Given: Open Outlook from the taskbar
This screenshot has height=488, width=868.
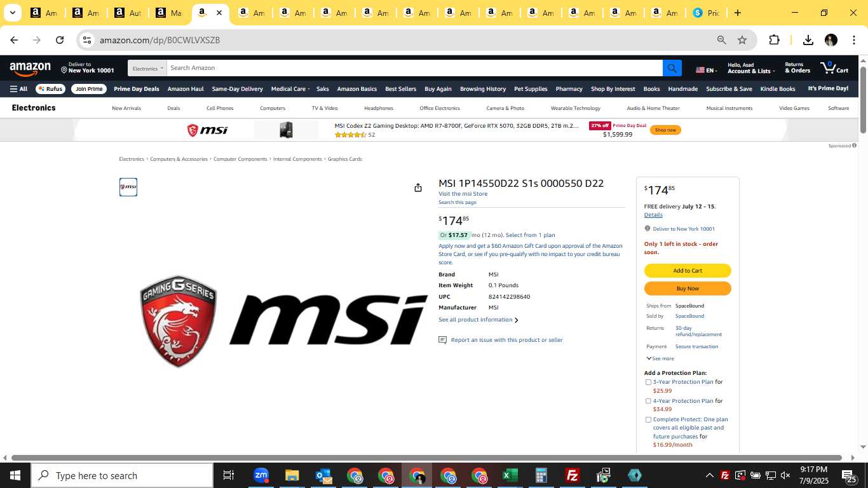Looking at the screenshot, I should (323, 475).
